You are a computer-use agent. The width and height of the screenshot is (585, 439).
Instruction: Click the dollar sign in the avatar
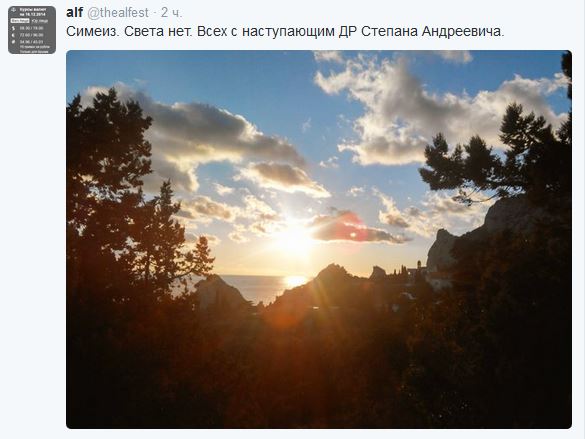click(13, 28)
